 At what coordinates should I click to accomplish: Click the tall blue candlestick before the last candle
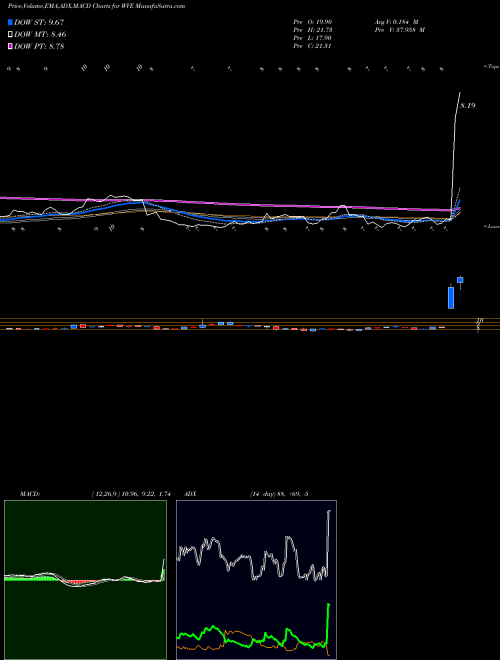[x=451, y=296]
